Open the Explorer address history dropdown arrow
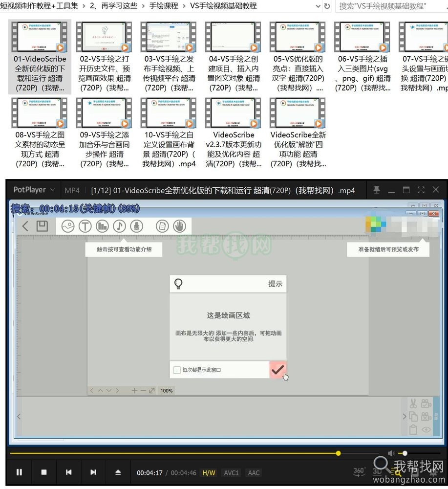This screenshot has height=489, width=448. point(318,6)
